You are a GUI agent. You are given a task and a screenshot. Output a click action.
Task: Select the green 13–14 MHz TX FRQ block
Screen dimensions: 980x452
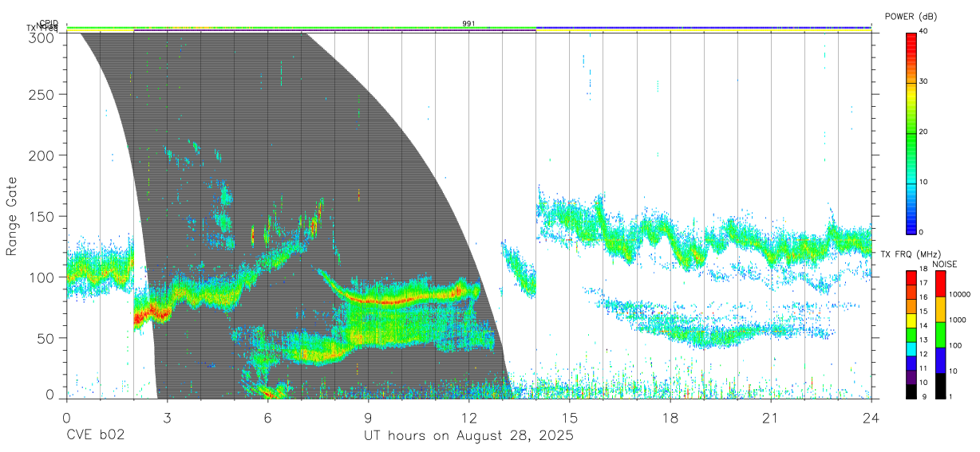tap(911, 335)
